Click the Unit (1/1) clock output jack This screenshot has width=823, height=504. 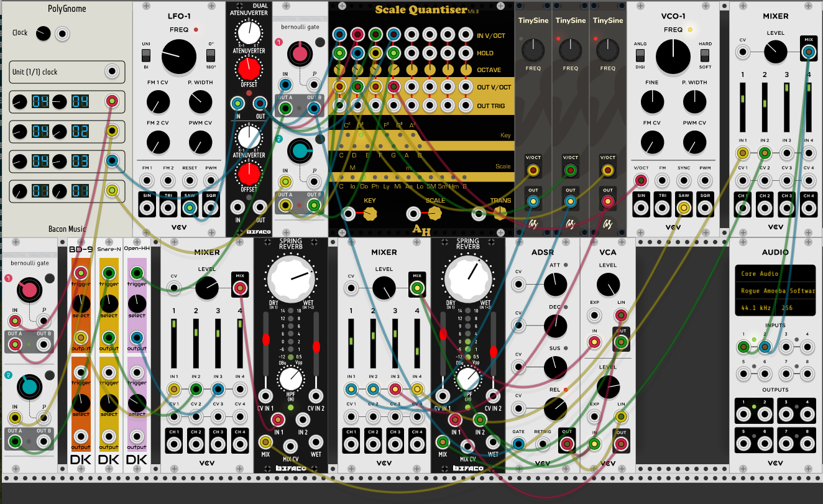112,71
